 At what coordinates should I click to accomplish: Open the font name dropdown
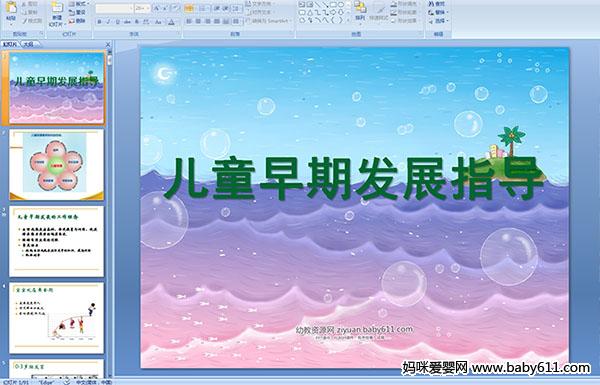(x=114, y=8)
